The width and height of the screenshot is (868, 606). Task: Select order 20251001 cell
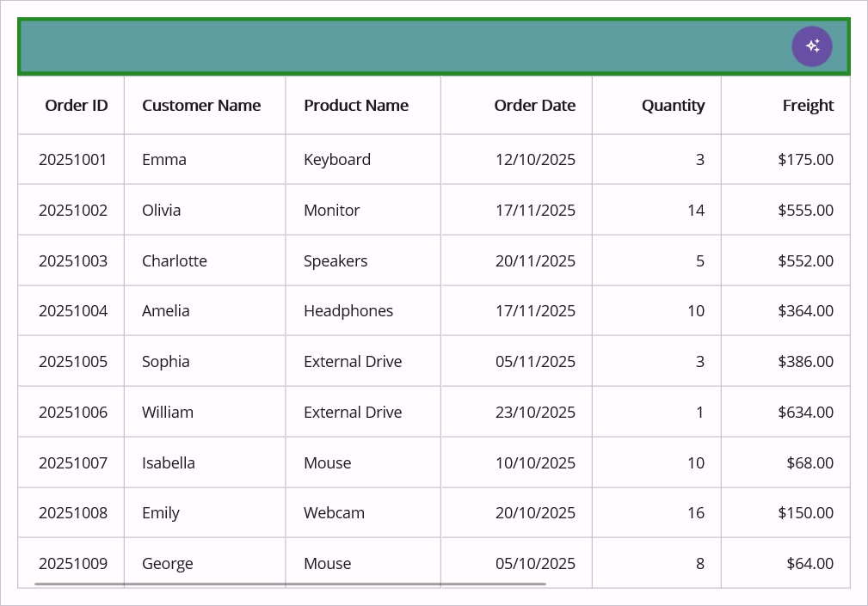73,160
